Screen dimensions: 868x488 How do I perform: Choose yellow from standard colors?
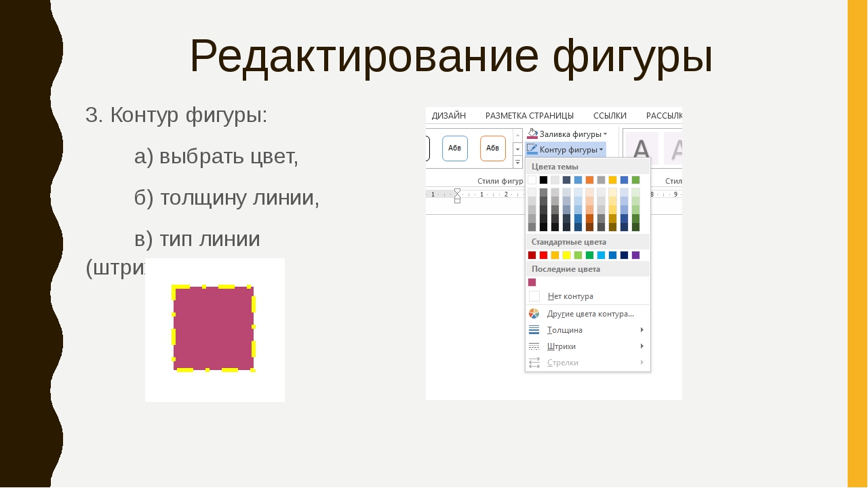point(567,255)
